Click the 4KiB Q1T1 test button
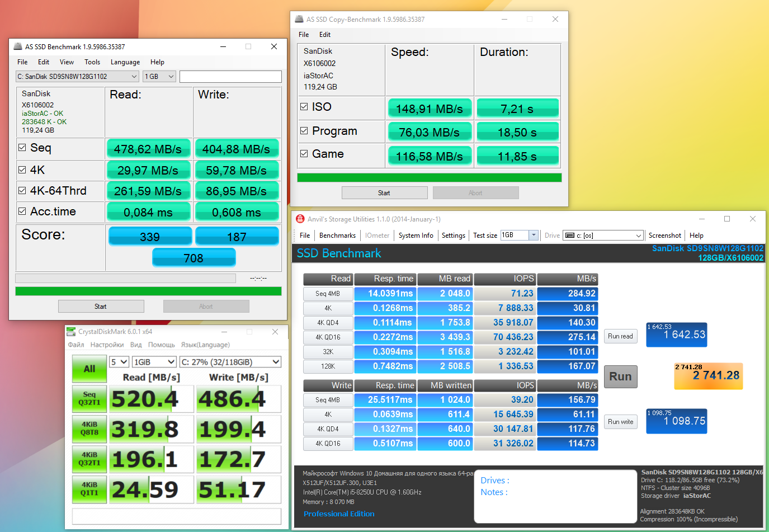 pos(89,489)
